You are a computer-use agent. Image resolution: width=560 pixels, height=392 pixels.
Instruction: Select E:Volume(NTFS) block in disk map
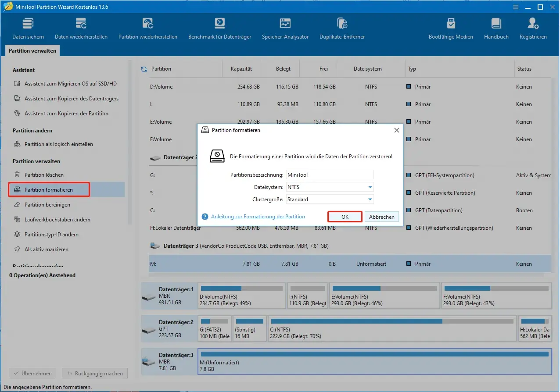click(x=384, y=296)
